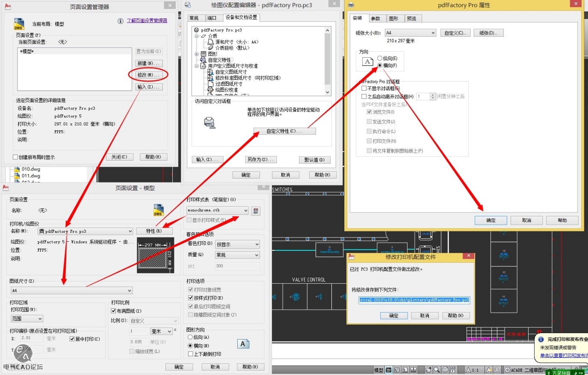Click the 源和尺寸 paper icon in the tree
The image size is (588, 375).
(210, 42)
